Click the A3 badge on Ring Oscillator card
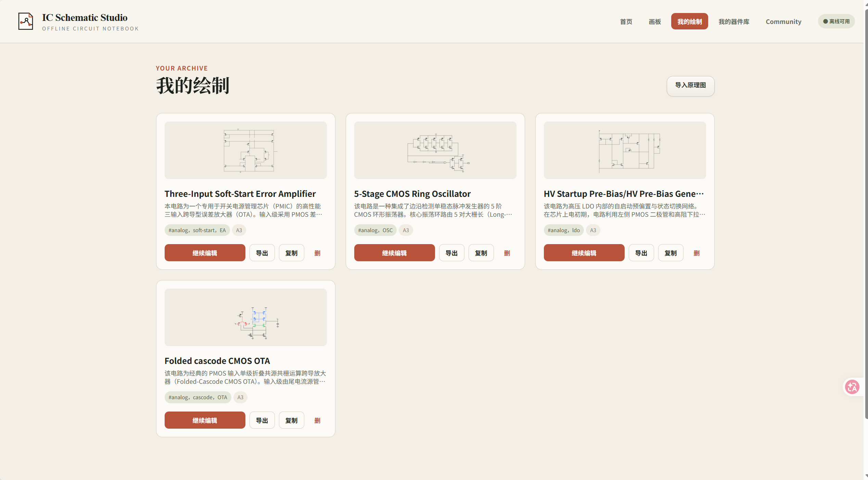This screenshot has width=868, height=480. 406,230
